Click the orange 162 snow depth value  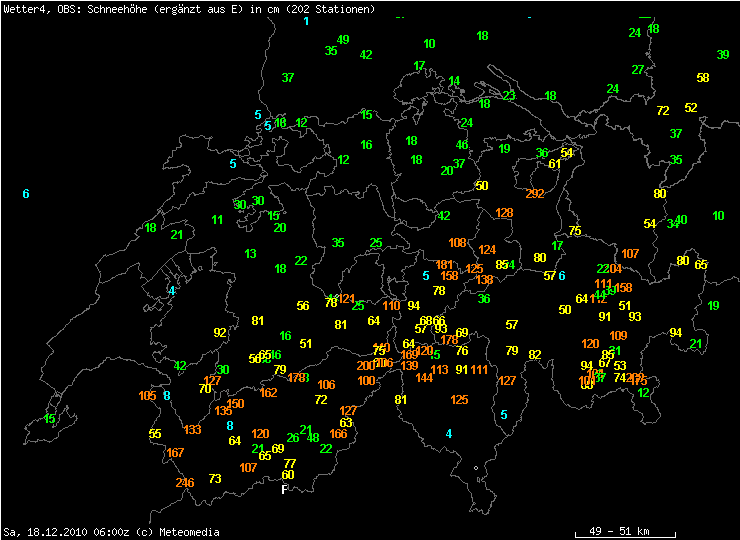268,393
